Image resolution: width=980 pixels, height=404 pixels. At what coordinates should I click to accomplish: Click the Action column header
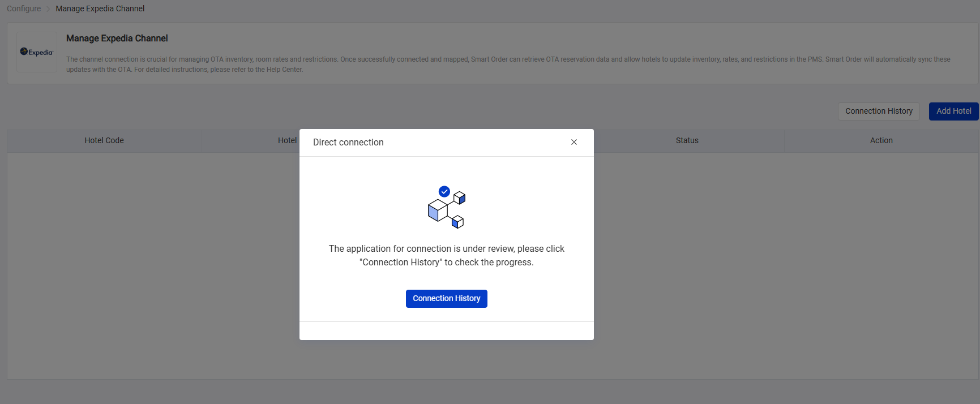click(881, 140)
